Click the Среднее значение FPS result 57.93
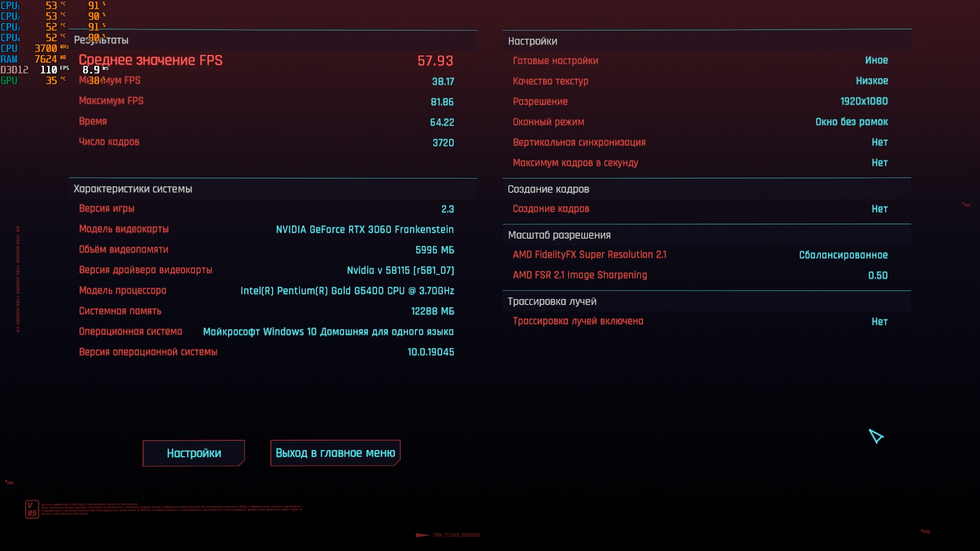The width and height of the screenshot is (980, 551). point(435,61)
